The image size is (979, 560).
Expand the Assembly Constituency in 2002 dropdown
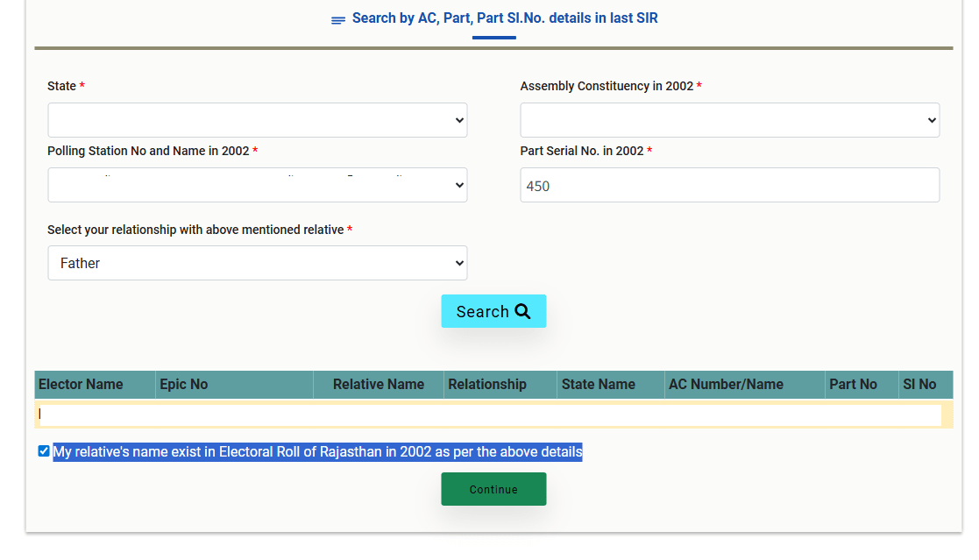point(729,120)
